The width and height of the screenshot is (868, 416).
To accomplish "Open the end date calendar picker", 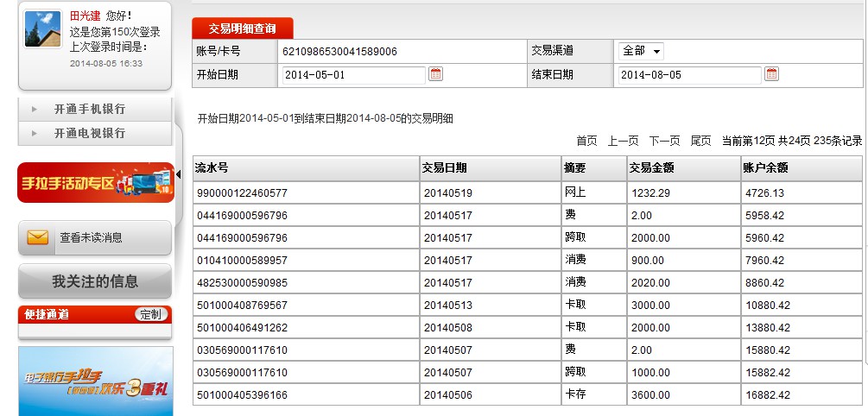I will (x=771, y=74).
